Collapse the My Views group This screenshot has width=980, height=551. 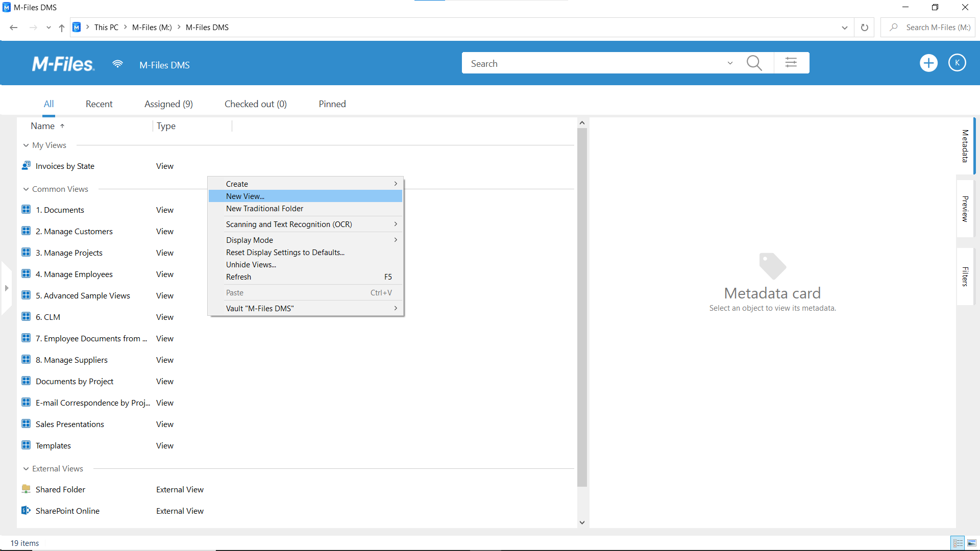[26, 145]
